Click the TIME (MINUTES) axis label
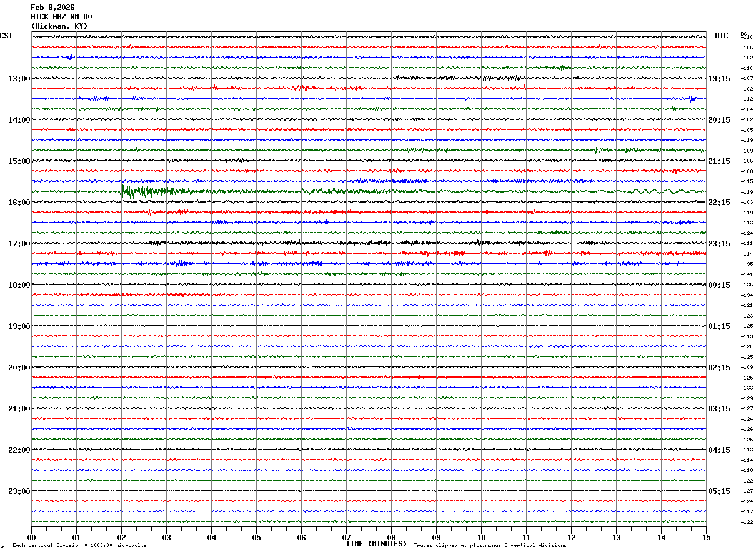This screenshot has height=554, width=756. coord(376,544)
